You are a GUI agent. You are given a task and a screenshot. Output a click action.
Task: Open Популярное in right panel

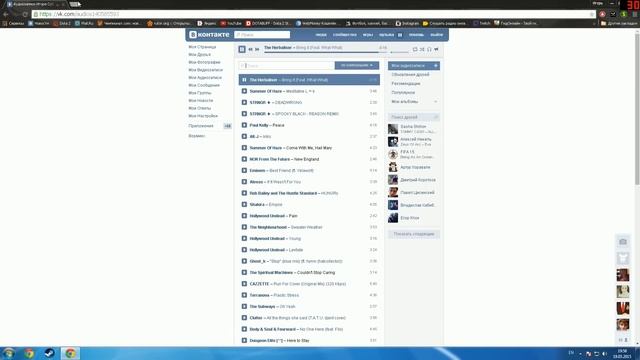(x=403, y=93)
